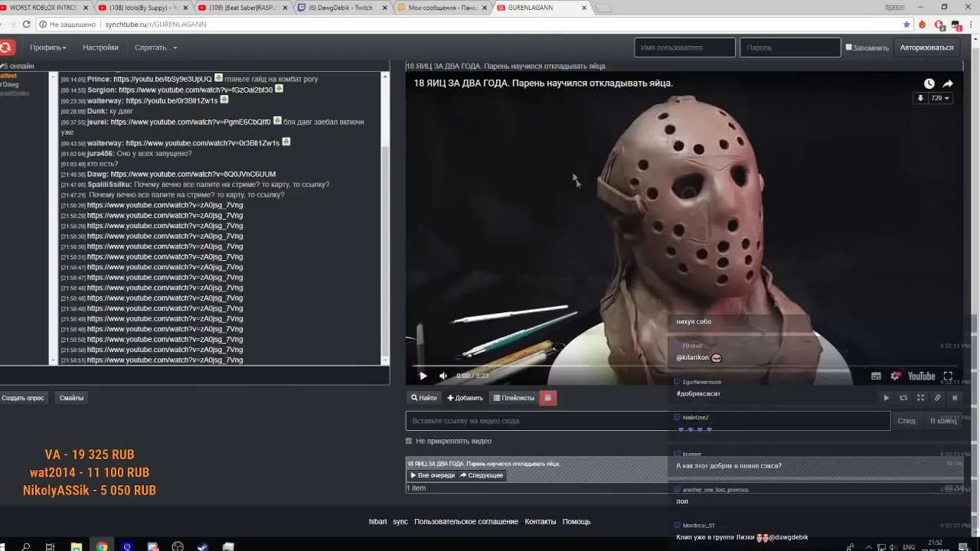Click the download arrow on player
980x551 pixels.
920,98
